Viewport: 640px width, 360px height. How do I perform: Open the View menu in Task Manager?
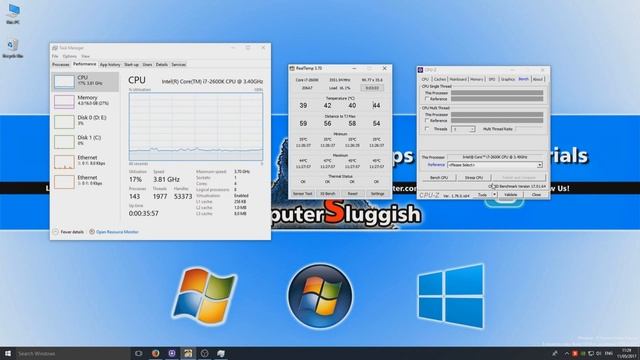pos(85,56)
